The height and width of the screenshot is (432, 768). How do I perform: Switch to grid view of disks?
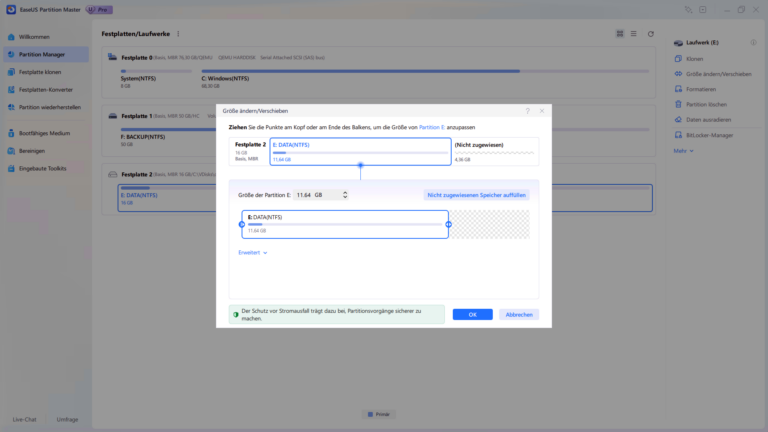(x=620, y=34)
